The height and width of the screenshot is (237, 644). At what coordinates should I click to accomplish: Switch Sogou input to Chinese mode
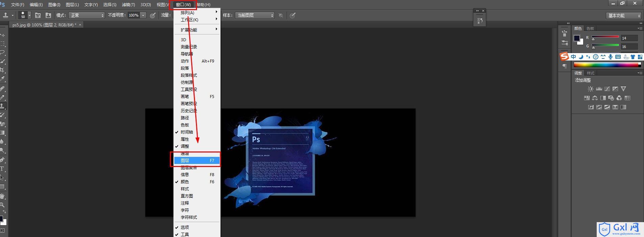[x=573, y=57]
